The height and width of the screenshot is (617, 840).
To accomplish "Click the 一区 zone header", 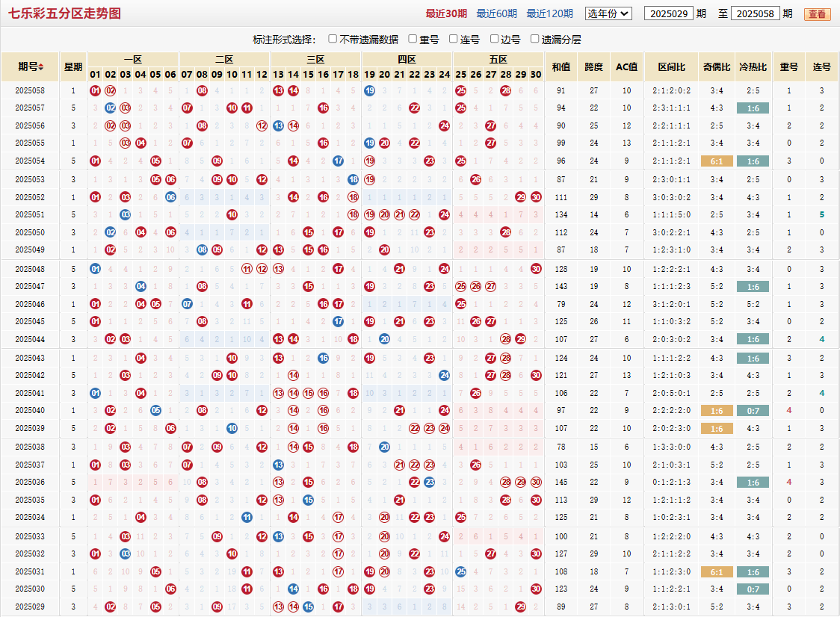I will coord(133,60).
